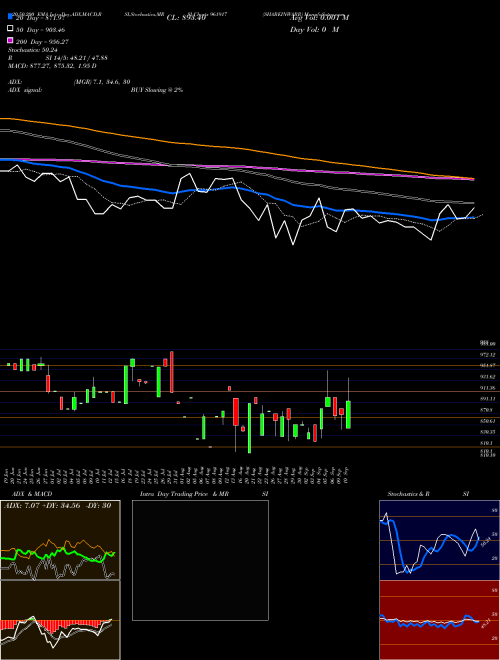Click the 931.62 price axis label
500x660 pixels.
[x=488, y=377]
